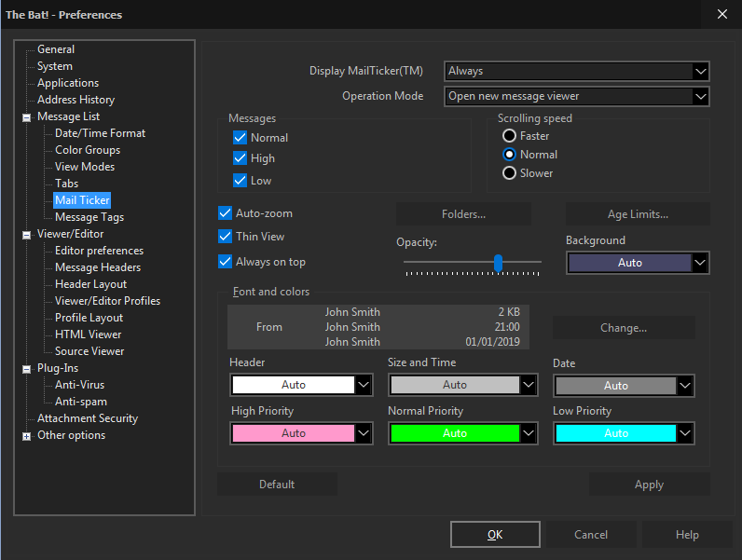This screenshot has width=742, height=560.
Task: Click the Size and Time color swatch
Action: 455,385
